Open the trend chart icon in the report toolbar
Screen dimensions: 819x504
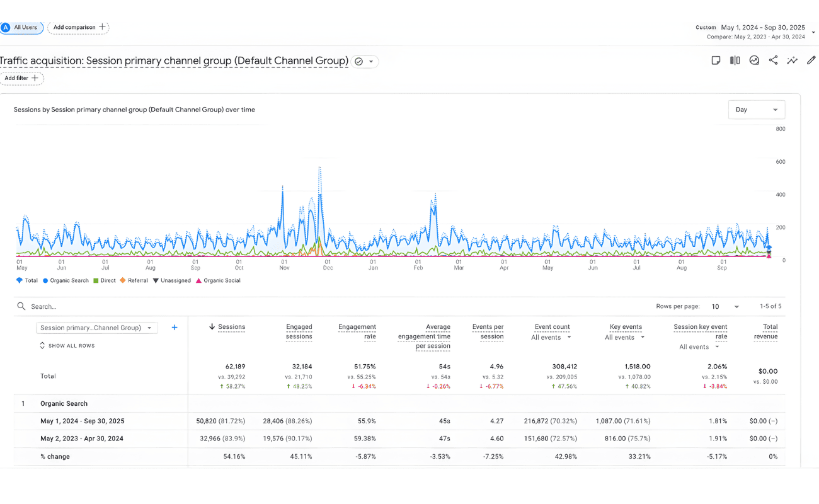[x=754, y=60]
